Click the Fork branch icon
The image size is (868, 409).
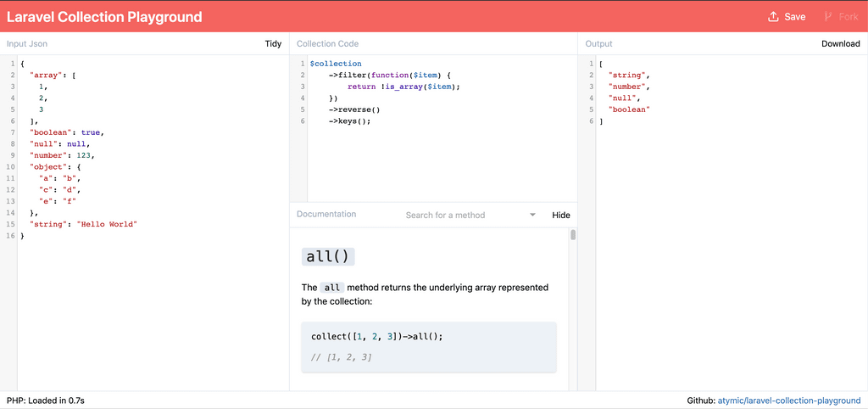829,17
